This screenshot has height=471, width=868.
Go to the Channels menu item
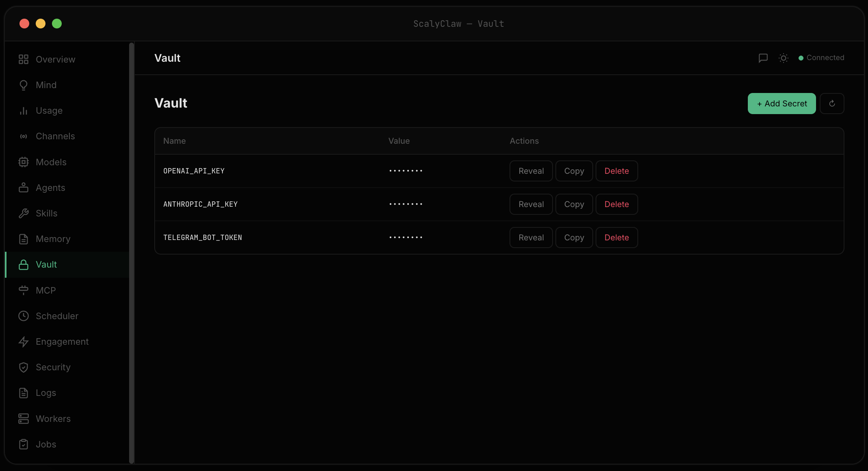(x=55, y=136)
